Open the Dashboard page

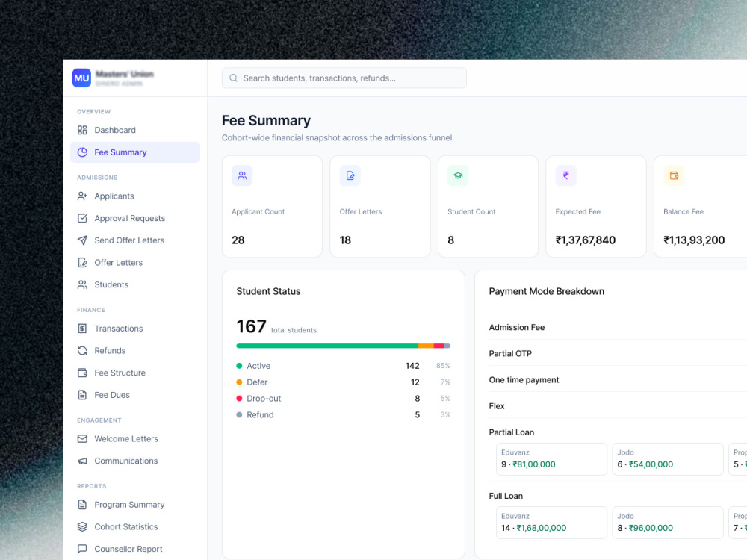134,130
